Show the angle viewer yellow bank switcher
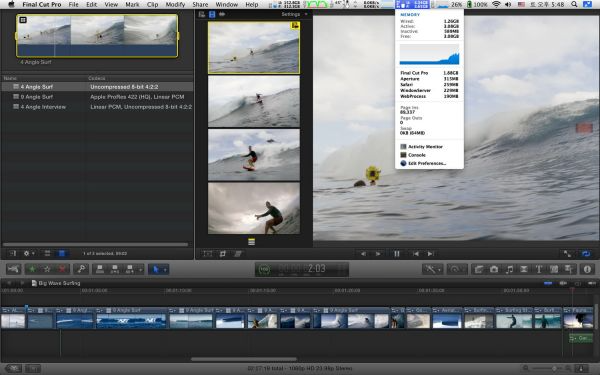The height and width of the screenshot is (375, 600). click(251, 242)
